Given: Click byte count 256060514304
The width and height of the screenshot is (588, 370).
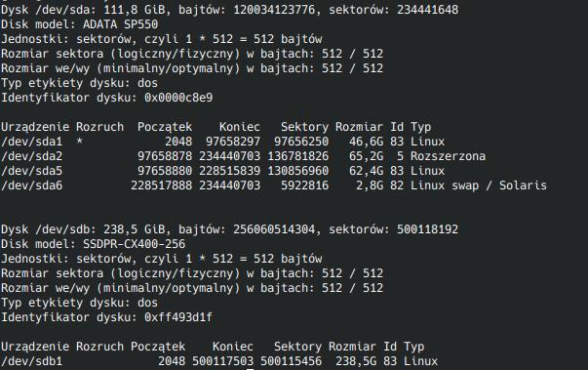Looking at the screenshot, I should (x=274, y=229).
